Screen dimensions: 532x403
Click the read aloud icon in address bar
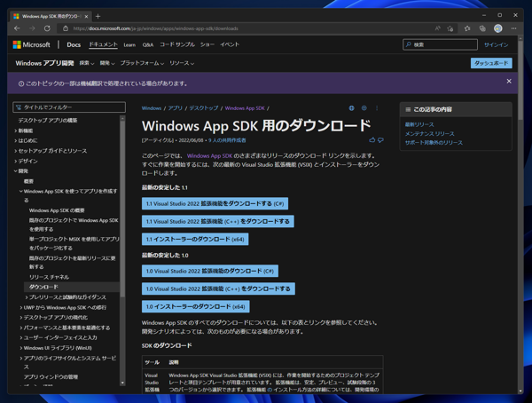pos(438,28)
